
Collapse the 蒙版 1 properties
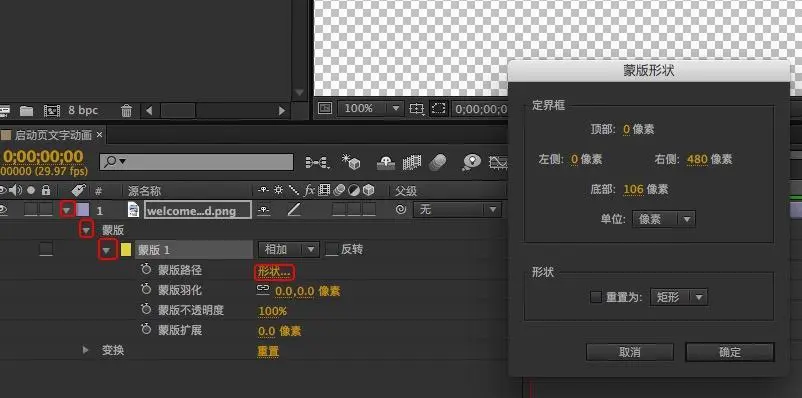click(106, 250)
